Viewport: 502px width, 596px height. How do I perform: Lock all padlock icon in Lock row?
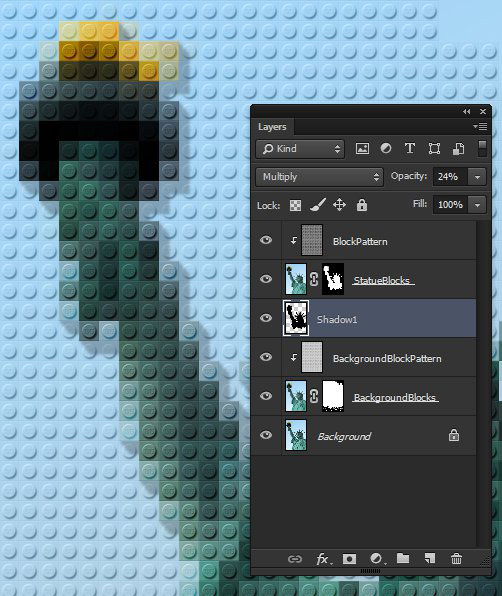tap(362, 205)
